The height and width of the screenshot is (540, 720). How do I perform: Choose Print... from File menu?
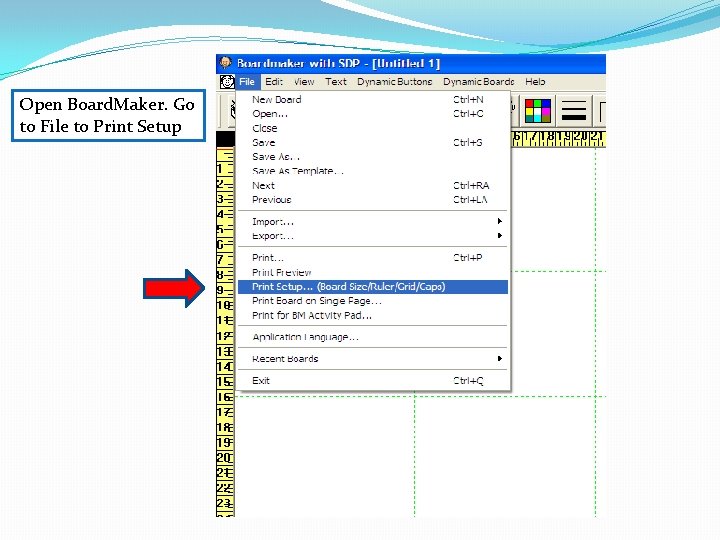point(372,258)
